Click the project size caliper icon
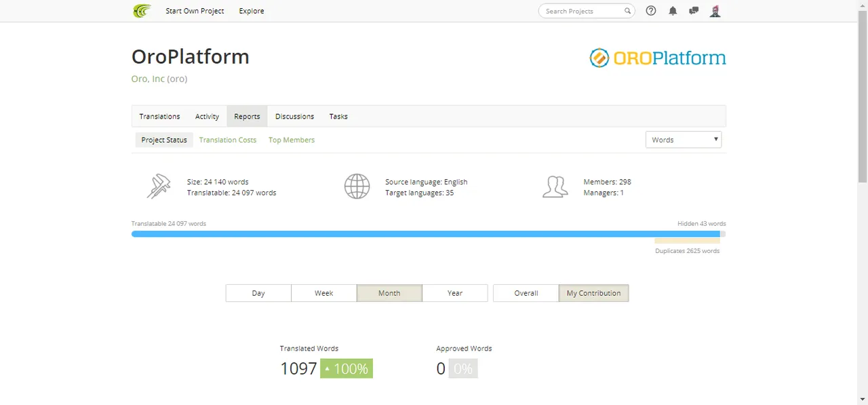Viewport: 868px width, 405px height. (x=159, y=186)
